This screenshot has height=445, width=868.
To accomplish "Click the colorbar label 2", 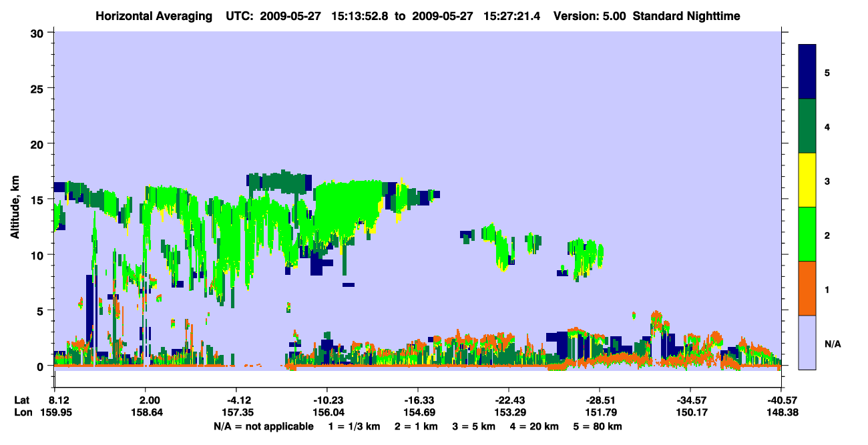I will pyautogui.click(x=827, y=235).
